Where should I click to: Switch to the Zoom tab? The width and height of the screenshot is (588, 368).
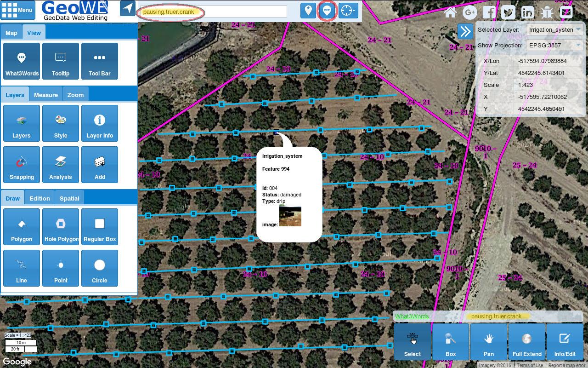[76, 95]
